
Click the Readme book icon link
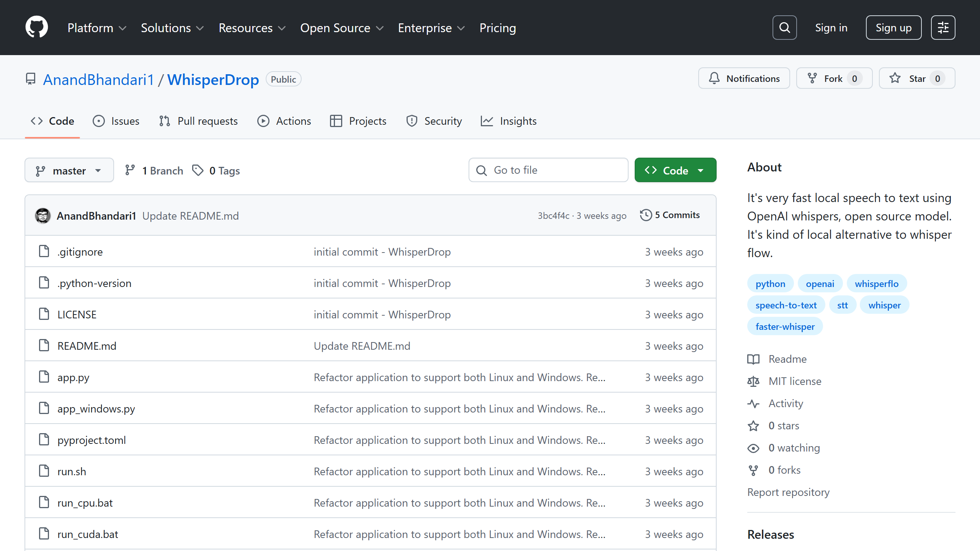click(753, 359)
